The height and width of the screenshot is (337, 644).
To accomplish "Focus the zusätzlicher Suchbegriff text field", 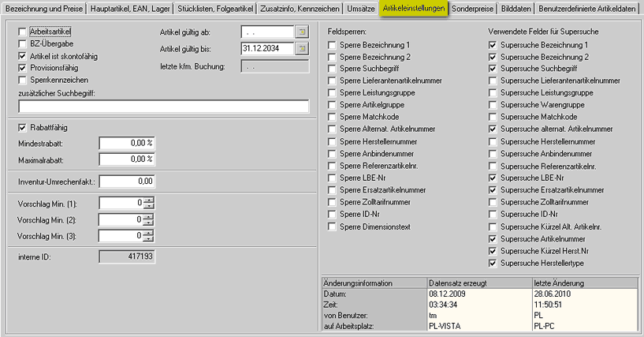I will click(163, 107).
